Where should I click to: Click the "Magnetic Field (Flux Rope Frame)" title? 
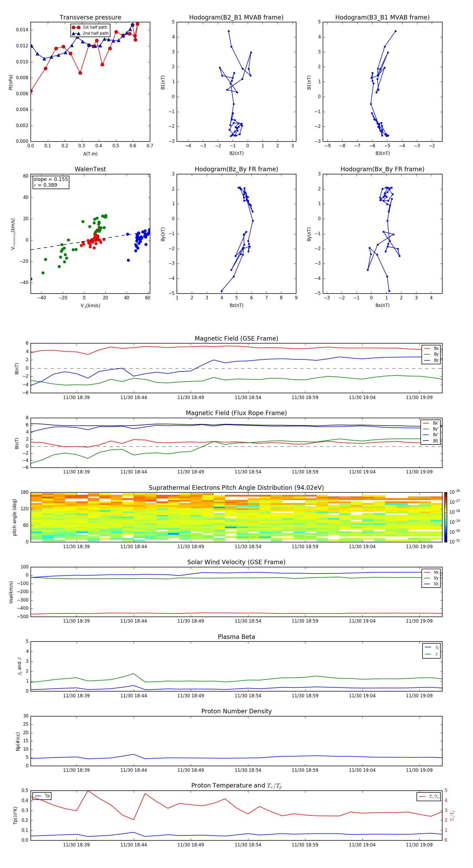[x=236, y=413]
